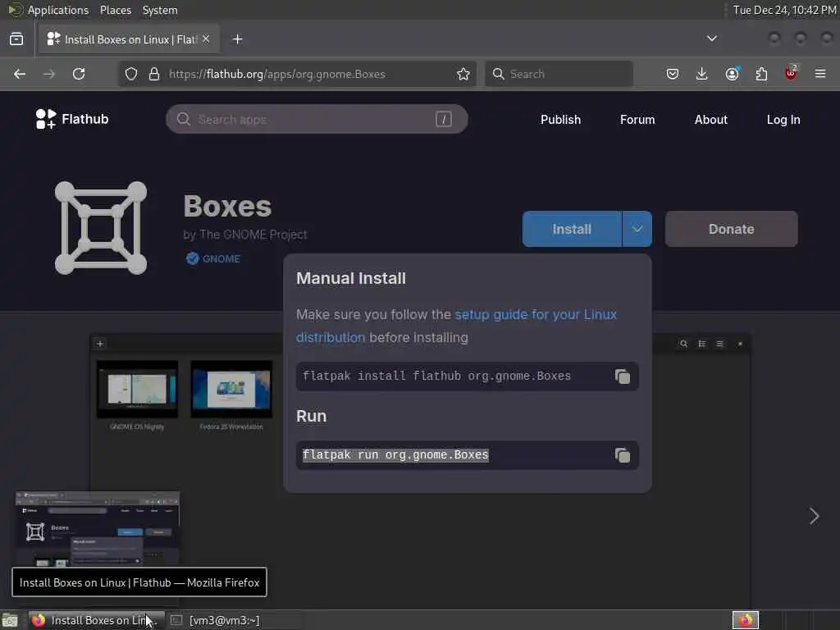Click Log In
Viewport: 840px width, 630px height.
tap(783, 120)
